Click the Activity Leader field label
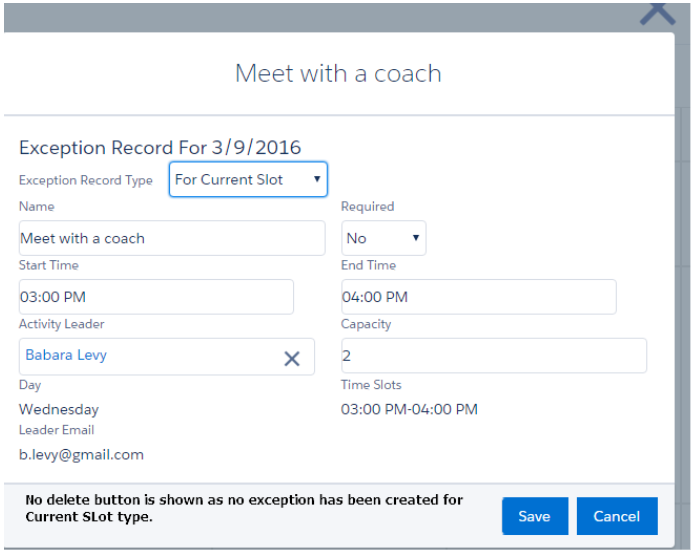The height and width of the screenshot is (555, 697). click(x=61, y=324)
